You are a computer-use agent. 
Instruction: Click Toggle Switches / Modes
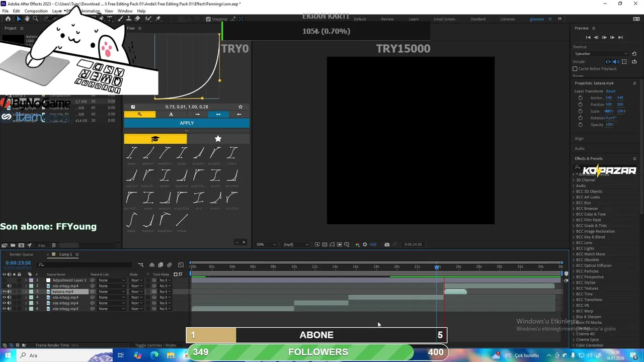point(155,345)
